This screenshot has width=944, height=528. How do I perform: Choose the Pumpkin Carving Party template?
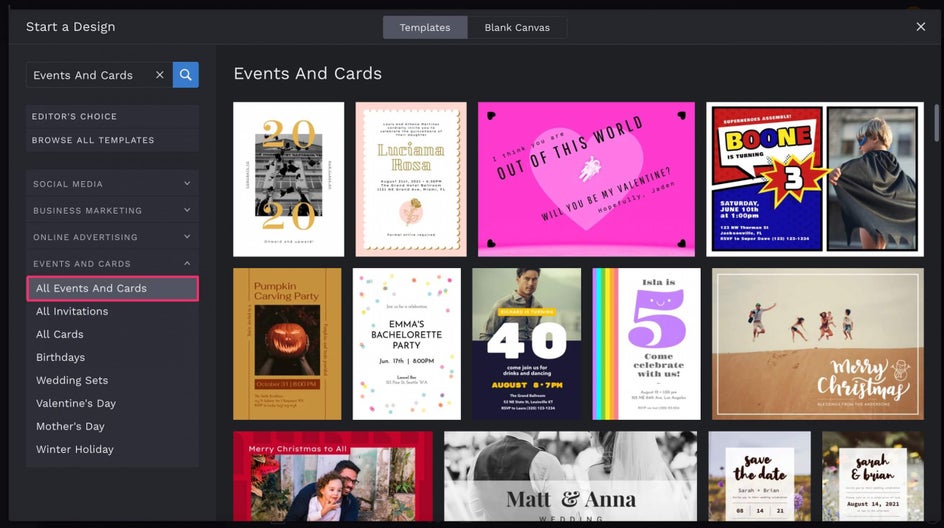[287, 344]
